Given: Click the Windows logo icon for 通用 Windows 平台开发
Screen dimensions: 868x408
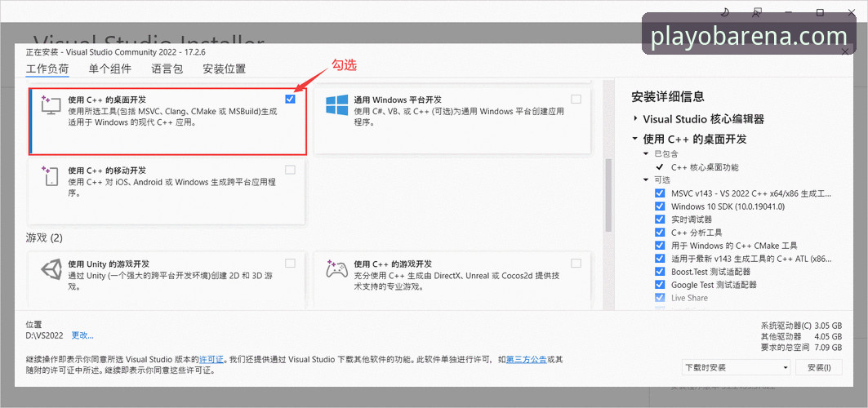Looking at the screenshot, I should click(x=336, y=105).
